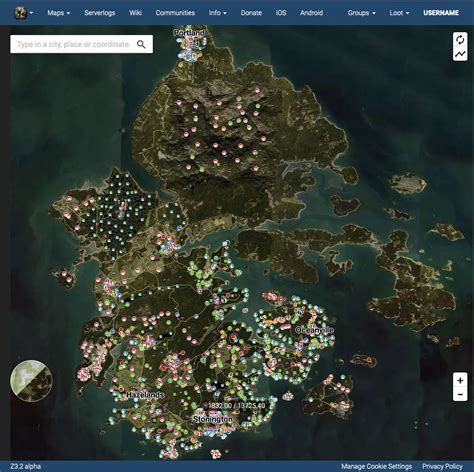Open the Communities page
This screenshot has width=474, height=472.
(x=175, y=13)
